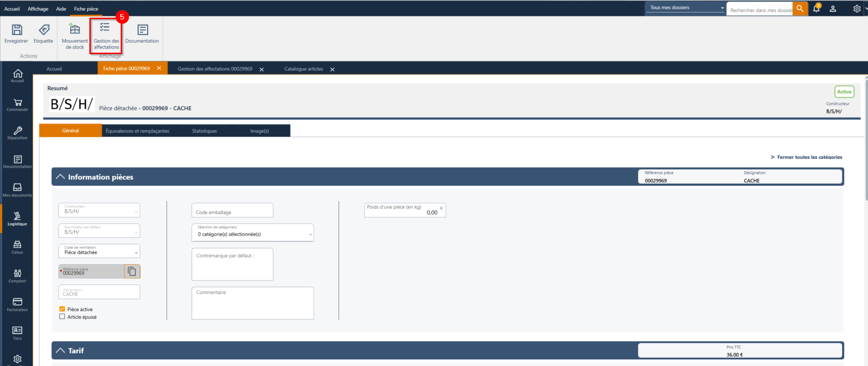Click the Code emballage field
The image size is (868, 366).
click(232, 210)
